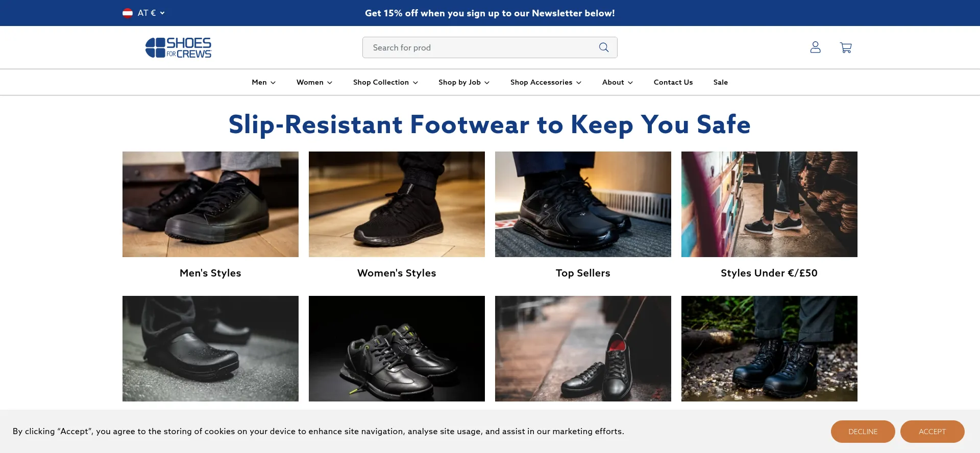Expand the Men menu

click(x=263, y=82)
